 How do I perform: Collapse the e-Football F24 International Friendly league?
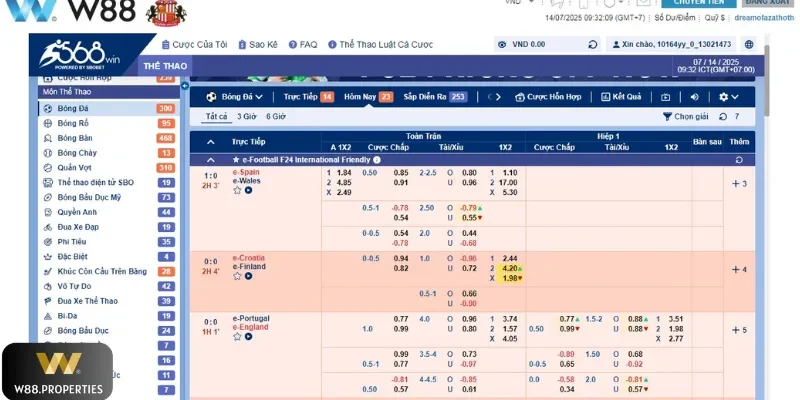point(210,159)
